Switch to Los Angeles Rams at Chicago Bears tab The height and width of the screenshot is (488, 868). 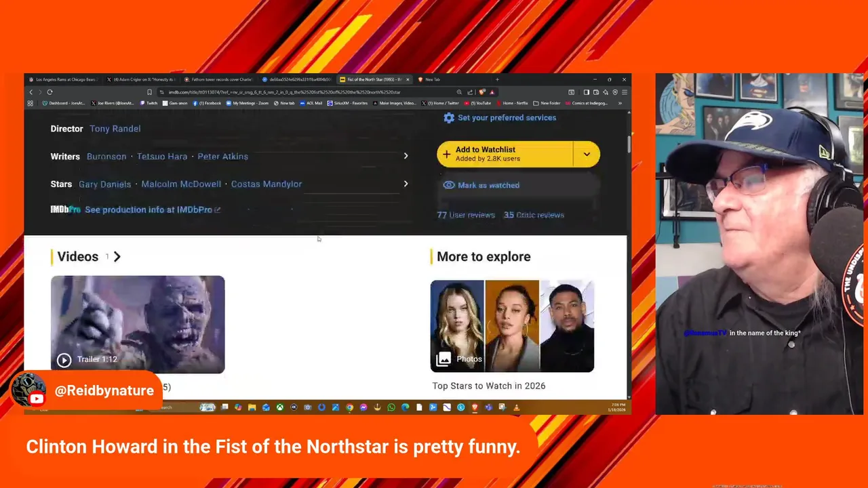click(63, 79)
